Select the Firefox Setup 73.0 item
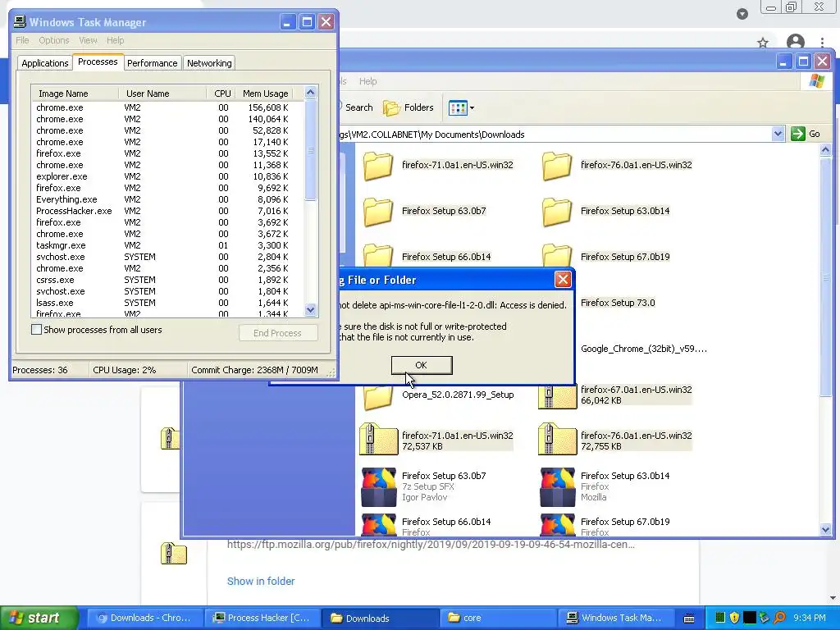The image size is (840, 630). [x=618, y=304]
